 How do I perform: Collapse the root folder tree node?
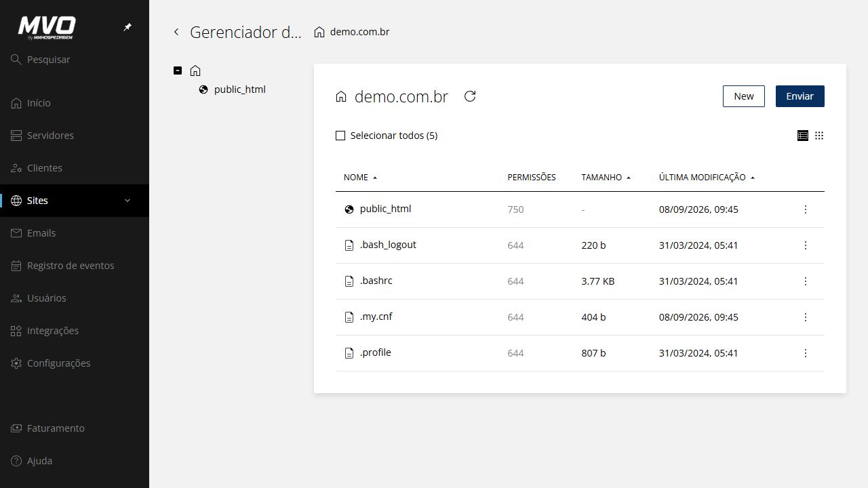click(x=178, y=70)
